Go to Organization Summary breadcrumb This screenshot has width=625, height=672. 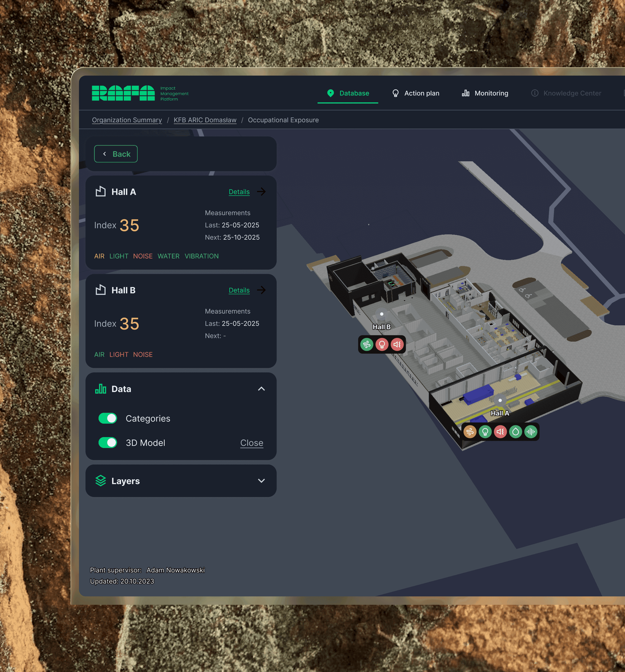coord(127,120)
